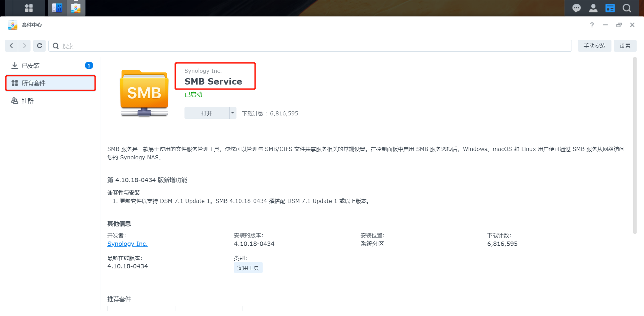Click installed version 4.10.18-0434 under 安装的版本
The image size is (644, 316).
(x=254, y=244)
